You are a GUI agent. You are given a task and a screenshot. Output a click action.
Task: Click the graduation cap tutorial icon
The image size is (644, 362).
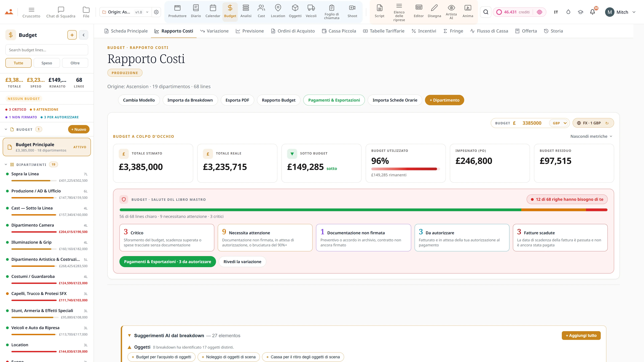click(580, 12)
